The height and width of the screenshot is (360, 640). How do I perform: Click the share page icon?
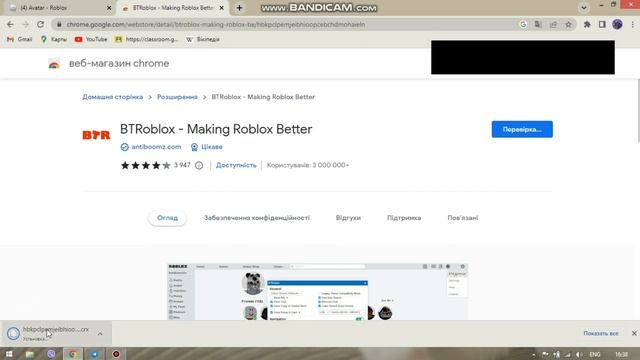tap(553, 24)
